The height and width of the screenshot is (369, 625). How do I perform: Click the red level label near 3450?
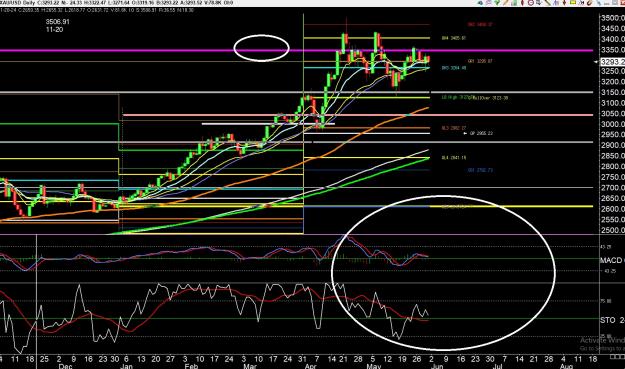(x=480, y=25)
